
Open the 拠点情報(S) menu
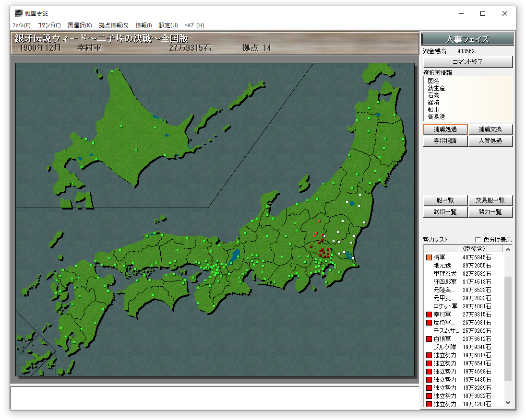point(114,25)
